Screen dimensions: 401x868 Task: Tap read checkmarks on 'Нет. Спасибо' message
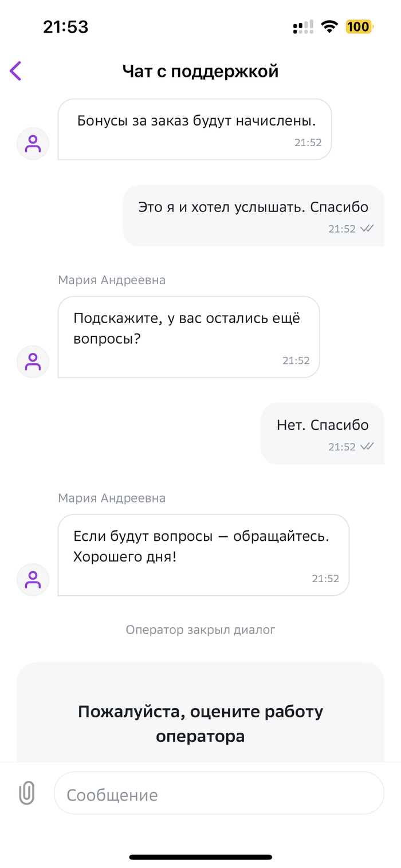click(367, 446)
